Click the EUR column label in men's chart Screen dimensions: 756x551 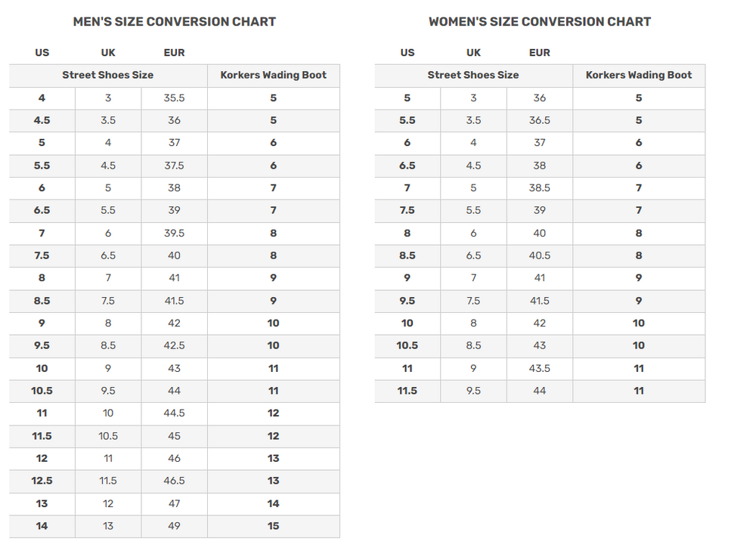[x=174, y=53]
